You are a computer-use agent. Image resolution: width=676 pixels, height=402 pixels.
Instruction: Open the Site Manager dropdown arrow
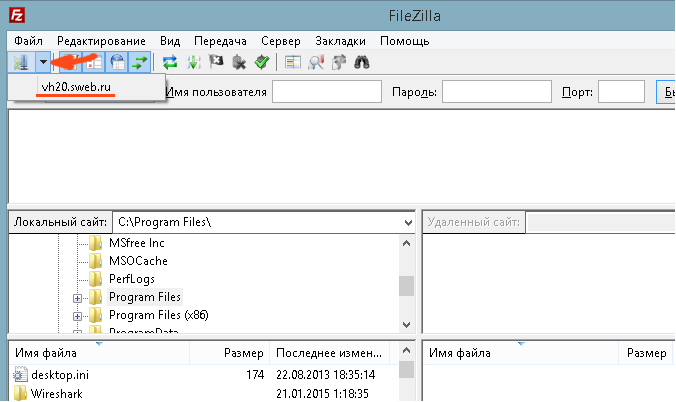click(43, 63)
